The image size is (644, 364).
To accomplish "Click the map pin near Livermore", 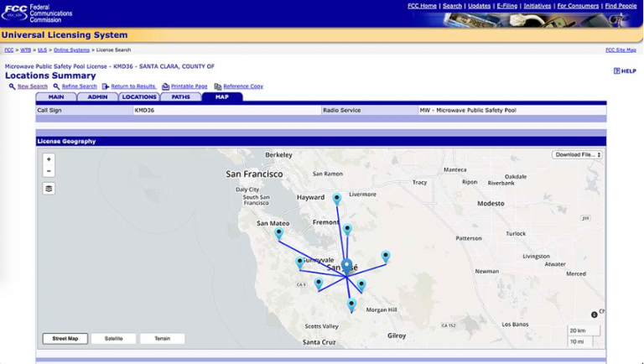I will click(337, 198).
